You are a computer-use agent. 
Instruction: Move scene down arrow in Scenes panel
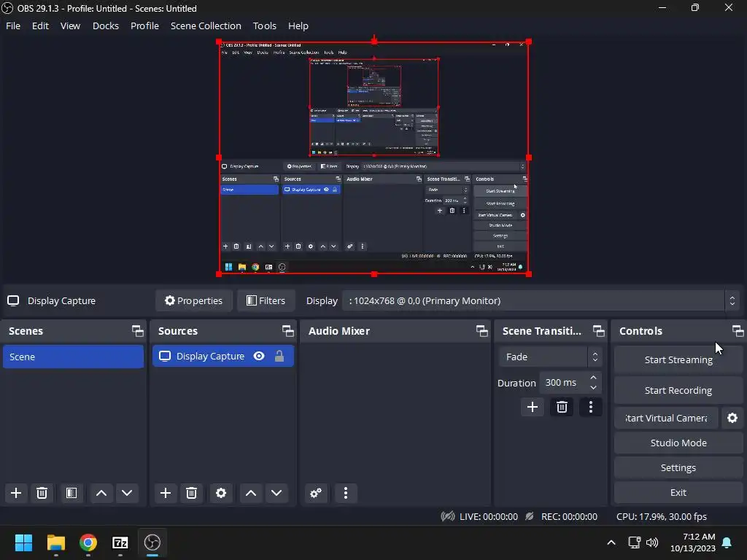click(127, 493)
